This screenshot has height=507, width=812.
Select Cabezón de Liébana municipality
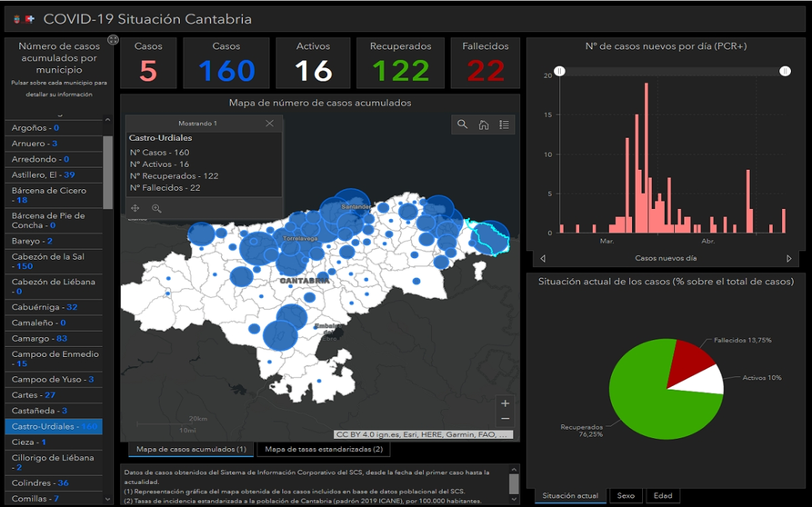click(x=54, y=286)
